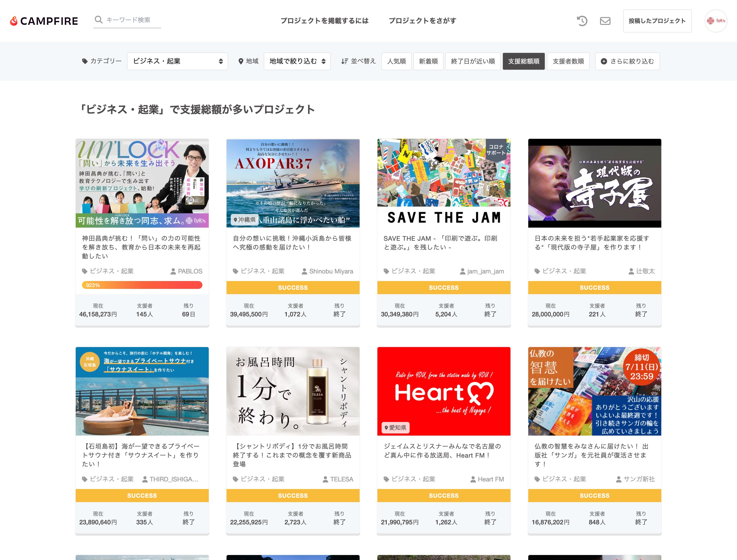Open 神田昌典が挑む project title link

click(141, 247)
